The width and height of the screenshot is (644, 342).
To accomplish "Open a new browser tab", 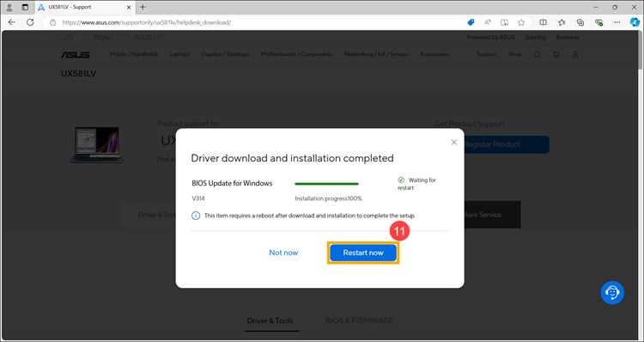I will pos(143,7).
